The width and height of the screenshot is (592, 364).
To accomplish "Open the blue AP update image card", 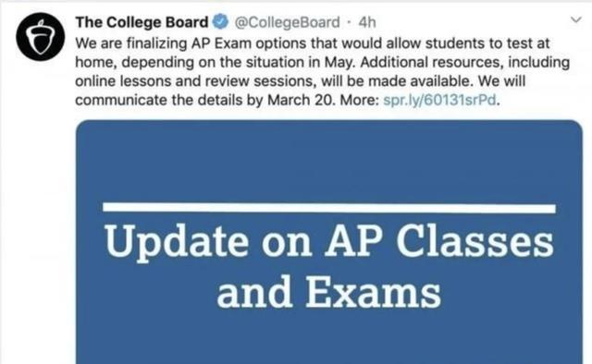I will click(329, 242).
